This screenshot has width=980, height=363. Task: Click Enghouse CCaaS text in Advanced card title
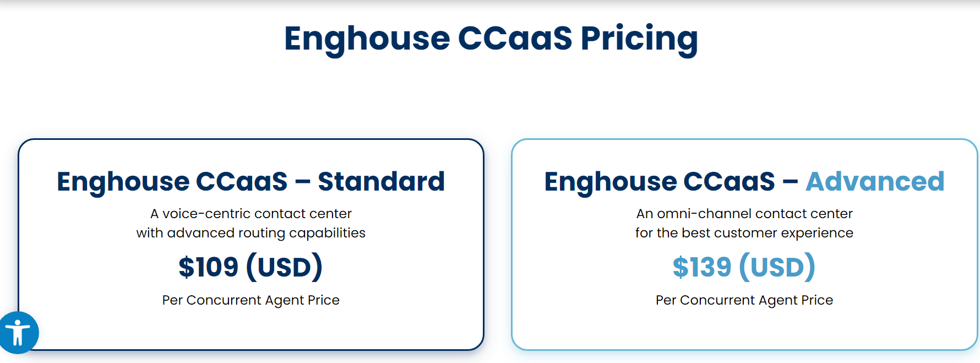(x=659, y=181)
